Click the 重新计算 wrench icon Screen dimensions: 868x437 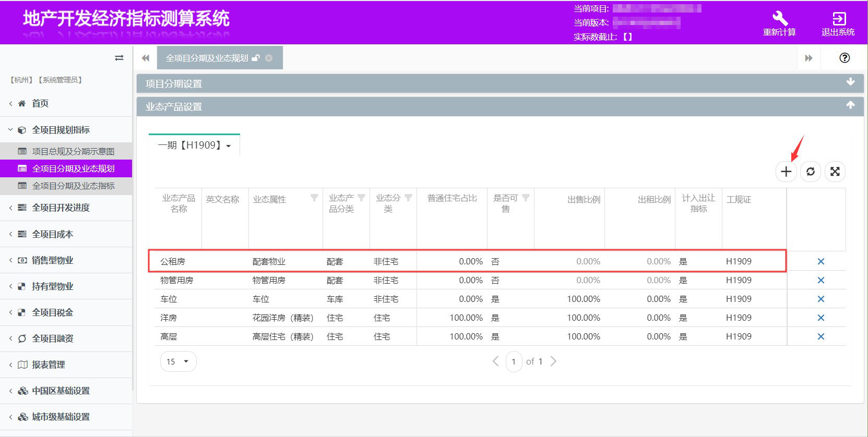[x=779, y=19]
